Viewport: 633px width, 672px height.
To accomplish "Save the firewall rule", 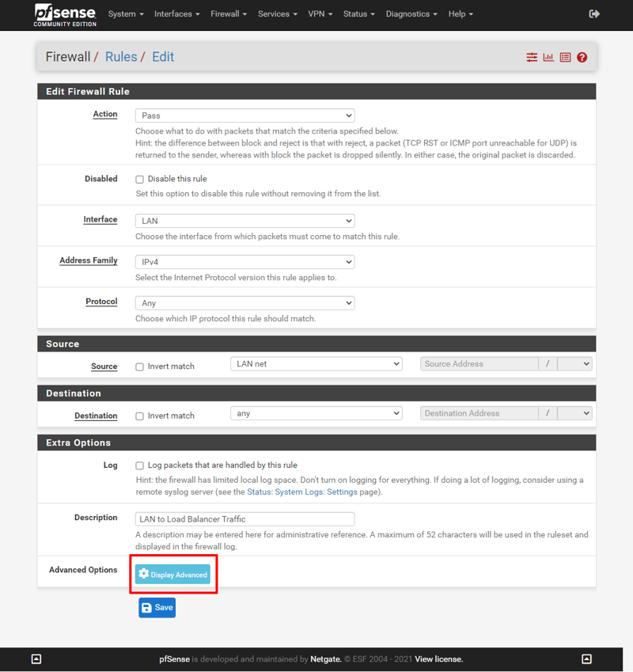I will (x=157, y=607).
